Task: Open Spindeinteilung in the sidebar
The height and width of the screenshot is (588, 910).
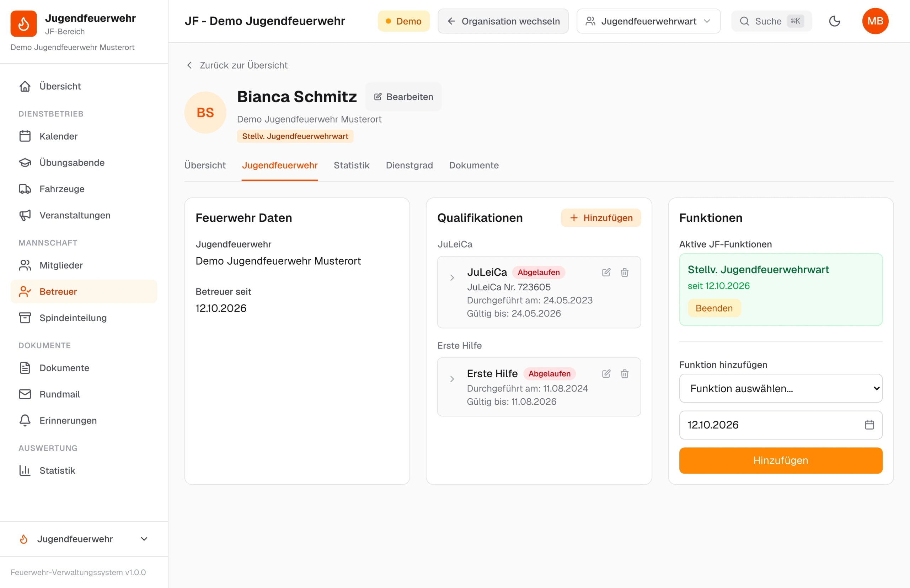Action: pos(84,318)
